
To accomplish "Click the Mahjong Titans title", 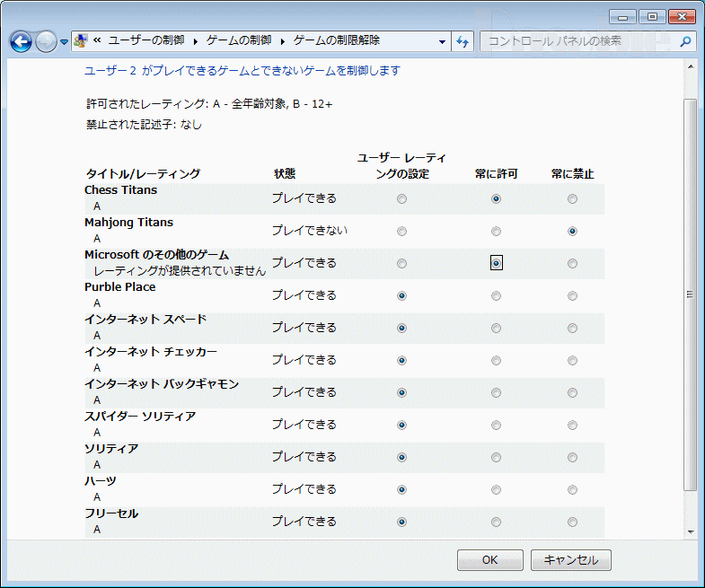I will click(x=129, y=223).
